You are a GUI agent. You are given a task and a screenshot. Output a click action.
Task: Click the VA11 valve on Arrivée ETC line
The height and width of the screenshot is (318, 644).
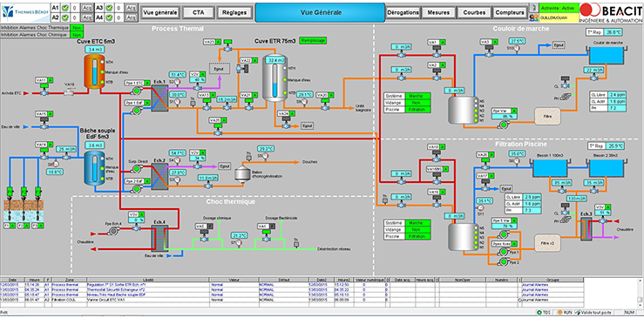point(44,93)
